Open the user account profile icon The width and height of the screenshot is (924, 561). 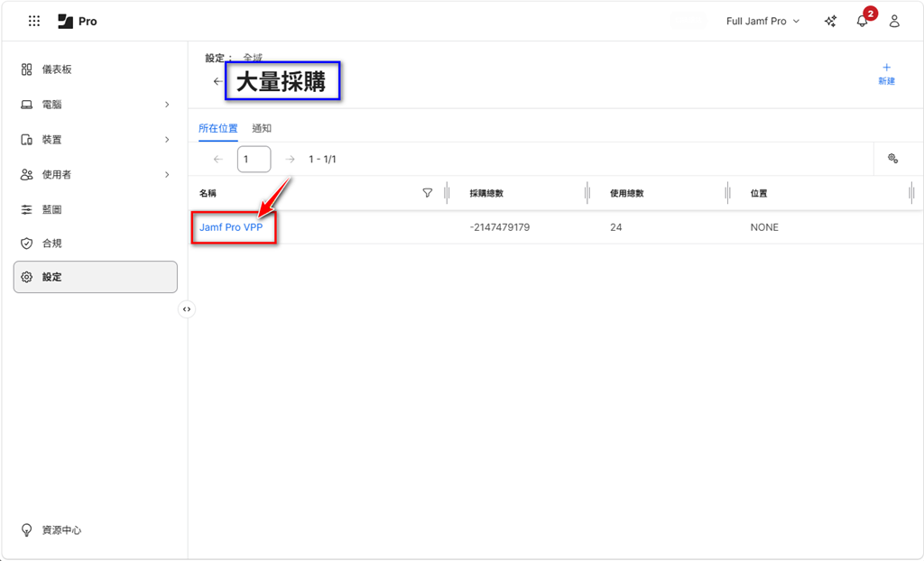(x=894, y=21)
